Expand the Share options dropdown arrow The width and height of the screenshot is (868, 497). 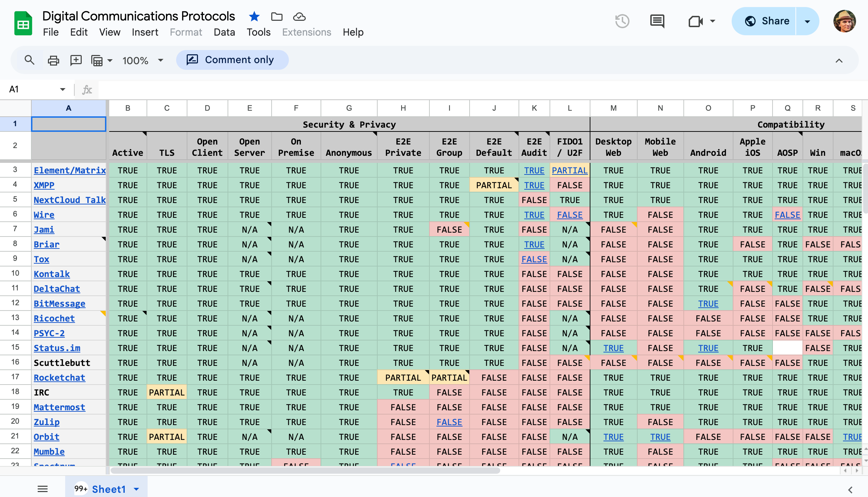click(807, 21)
